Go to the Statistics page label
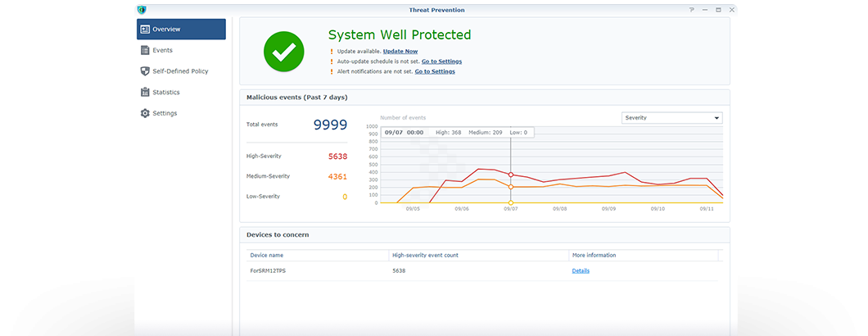This screenshot has height=336, width=868. click(x=165, y=93)
